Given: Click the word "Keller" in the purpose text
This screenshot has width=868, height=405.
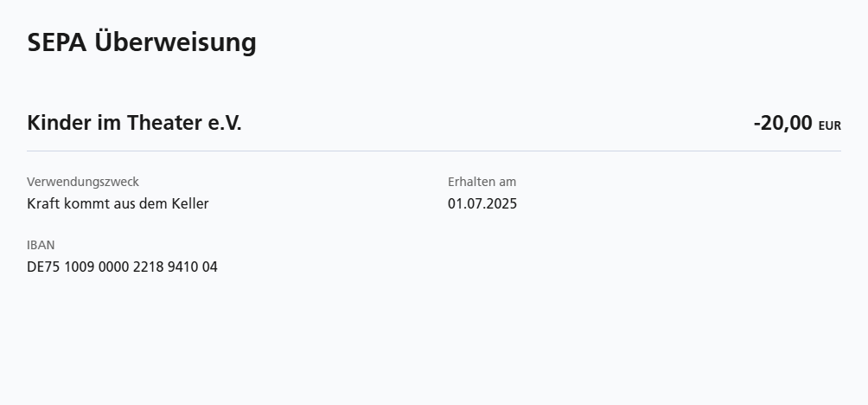Looking at the screenshot, I should pos(189,204).
